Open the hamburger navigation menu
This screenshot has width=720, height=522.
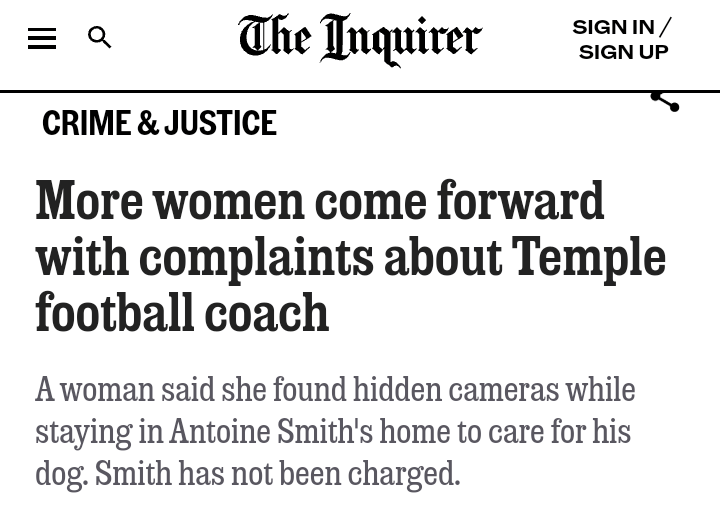42,39
